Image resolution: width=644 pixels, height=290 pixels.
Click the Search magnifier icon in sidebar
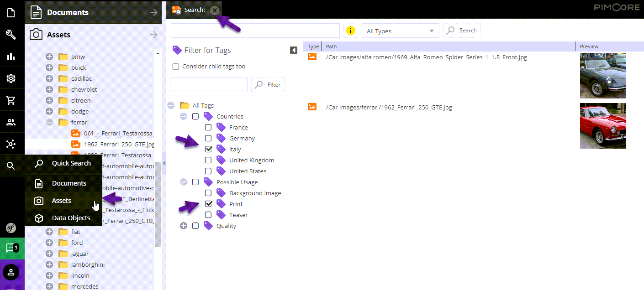point(11,166)
